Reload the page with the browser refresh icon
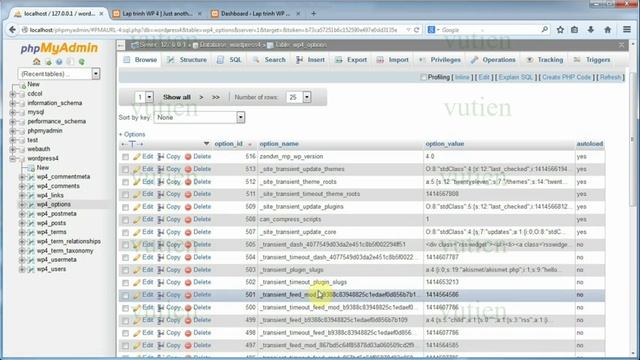Viewport: 640px width, 360px height. 416,30
